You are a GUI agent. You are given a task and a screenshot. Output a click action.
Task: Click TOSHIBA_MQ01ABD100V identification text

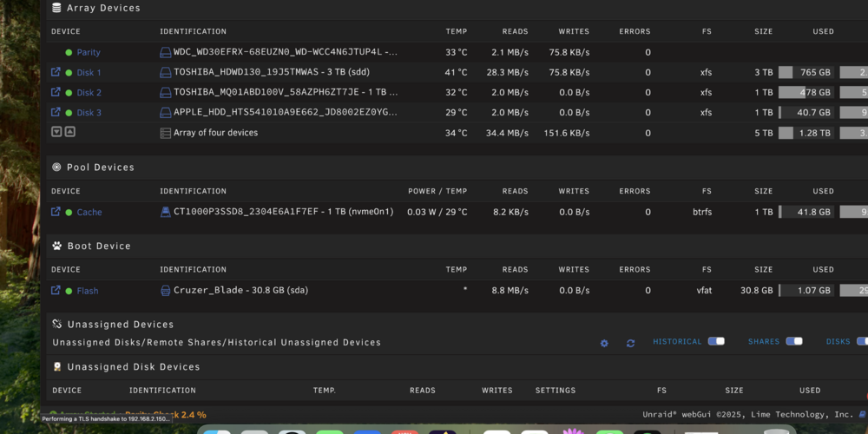[286, 93]
